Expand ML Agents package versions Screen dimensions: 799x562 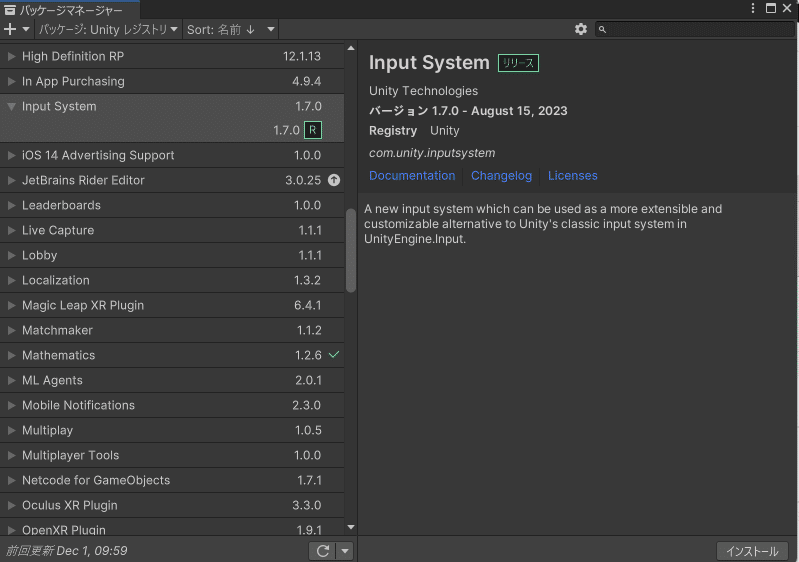coord(11,380)
